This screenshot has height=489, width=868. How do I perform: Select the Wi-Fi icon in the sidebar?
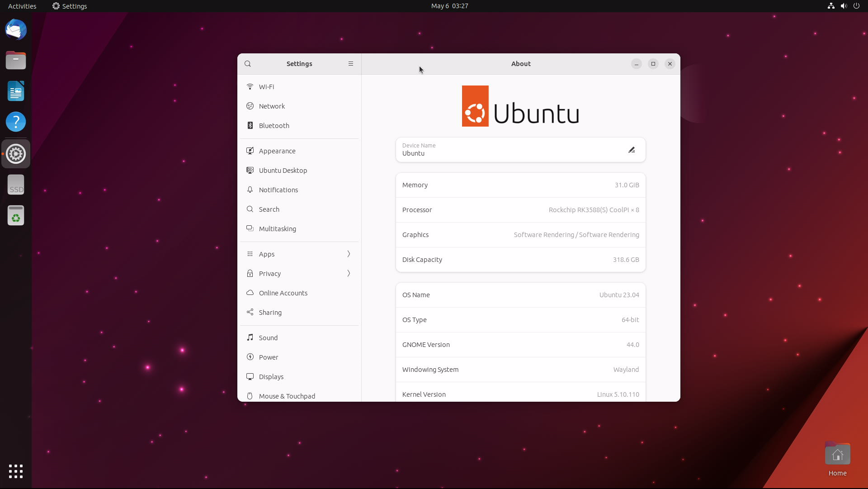(250, 86)
